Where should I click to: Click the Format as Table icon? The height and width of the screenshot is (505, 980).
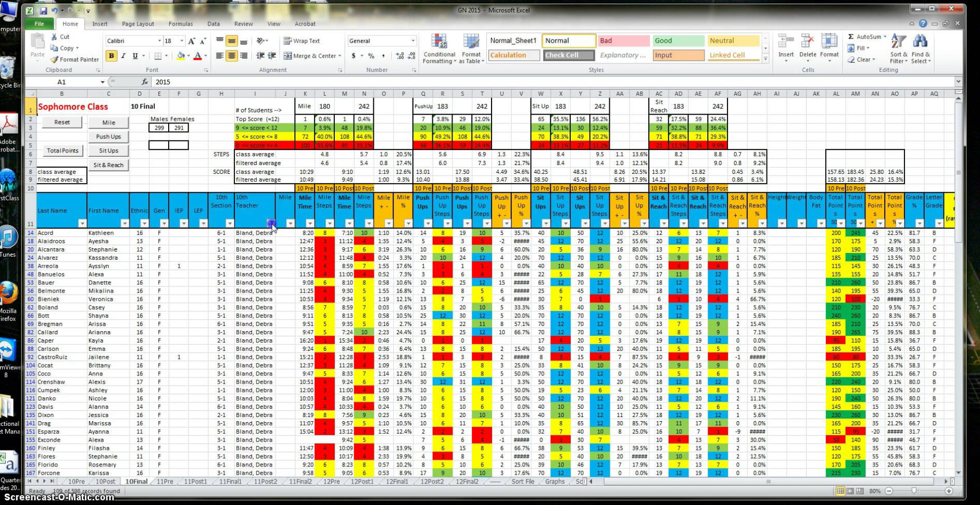[470, 49]
